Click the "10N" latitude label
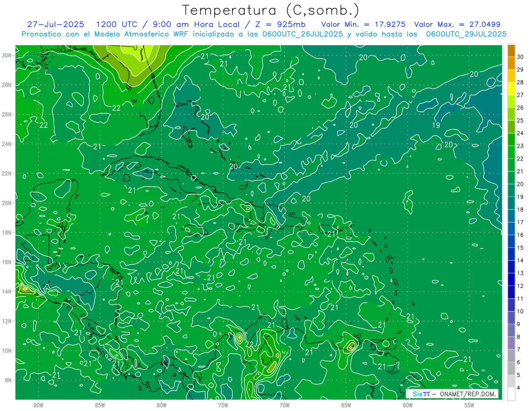 pos(8,351)
